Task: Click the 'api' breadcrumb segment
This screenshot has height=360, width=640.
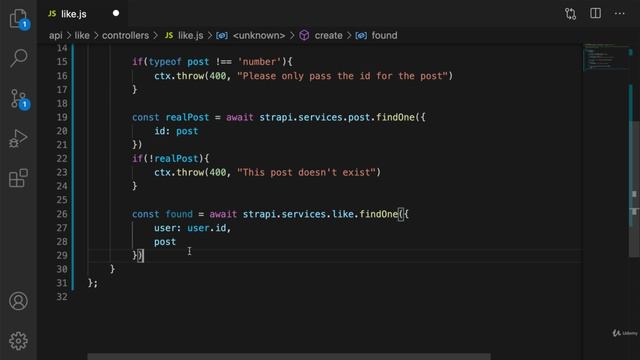Action: 56,36
